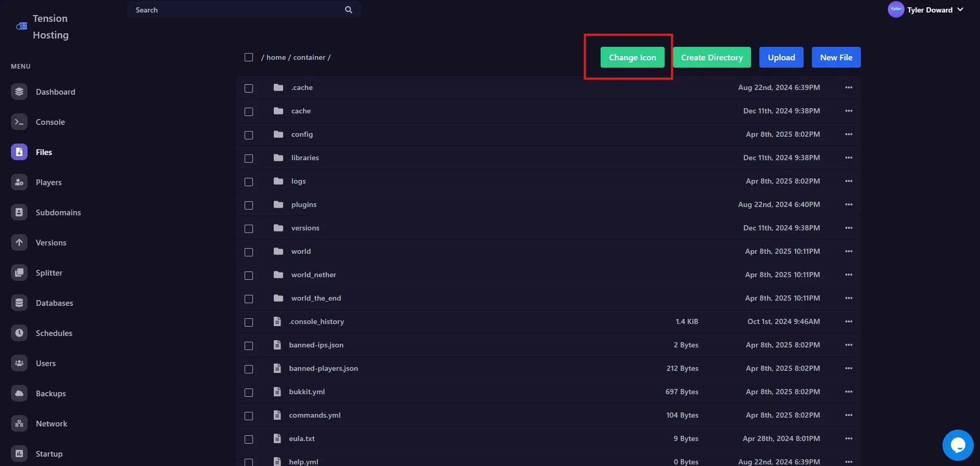Check the box for .console_history file

coord(249,322)
